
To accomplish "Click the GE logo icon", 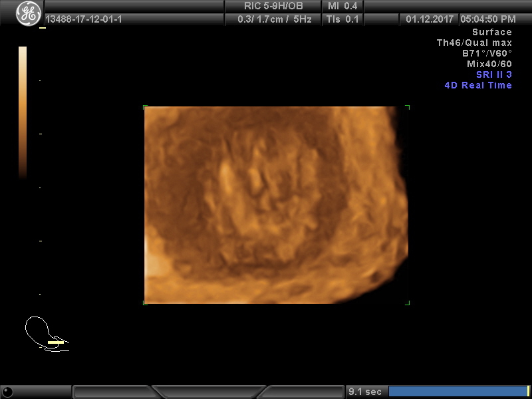I will (29, 13).
